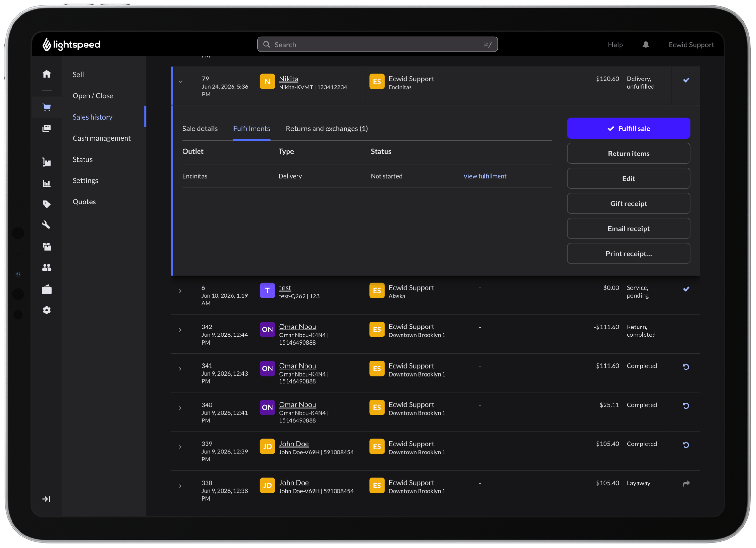Click the Gift receipt button
756x548 pixels.
628,203
